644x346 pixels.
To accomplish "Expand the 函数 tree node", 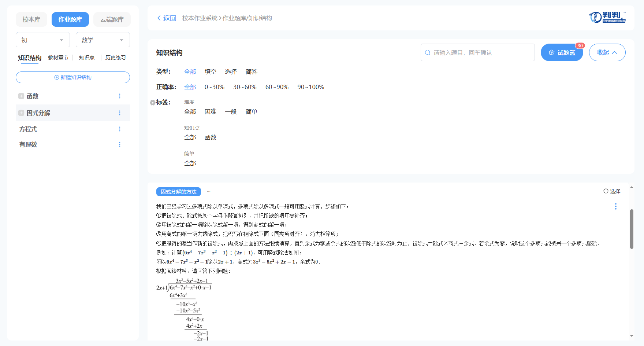I will [x=21, y=96].
